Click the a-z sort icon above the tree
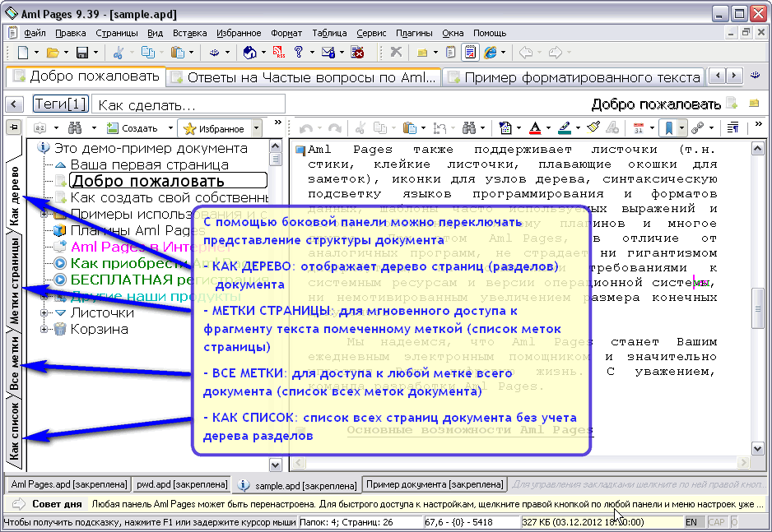 pos(40,128)
